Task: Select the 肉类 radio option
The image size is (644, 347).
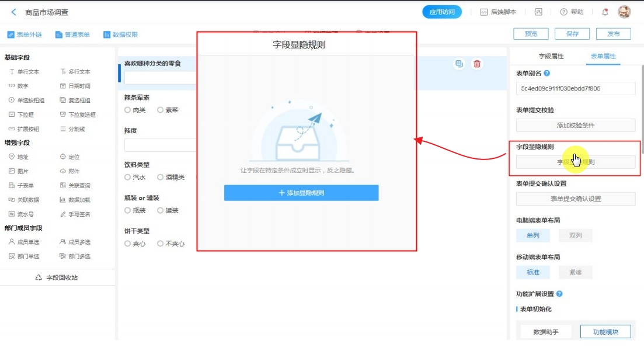Action: tap(127, 110)
